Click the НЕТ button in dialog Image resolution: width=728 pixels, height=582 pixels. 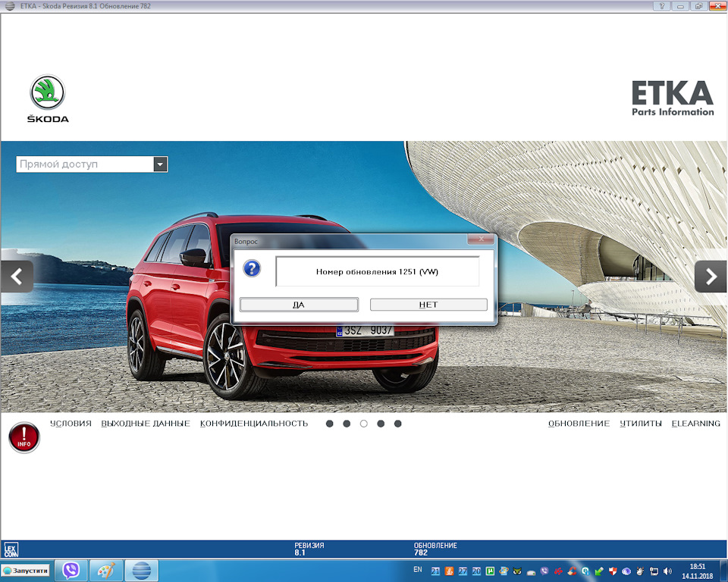[x=428, y=305]
